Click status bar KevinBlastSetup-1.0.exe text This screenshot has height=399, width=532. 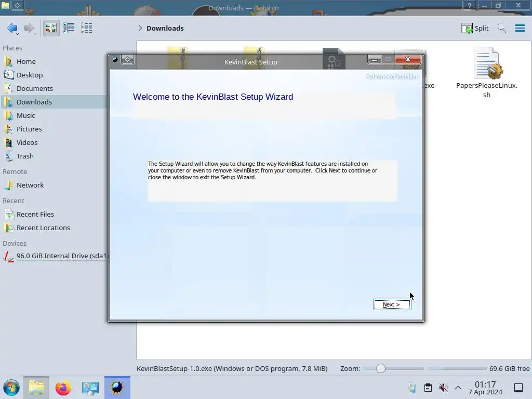click(x=232, y=368)
